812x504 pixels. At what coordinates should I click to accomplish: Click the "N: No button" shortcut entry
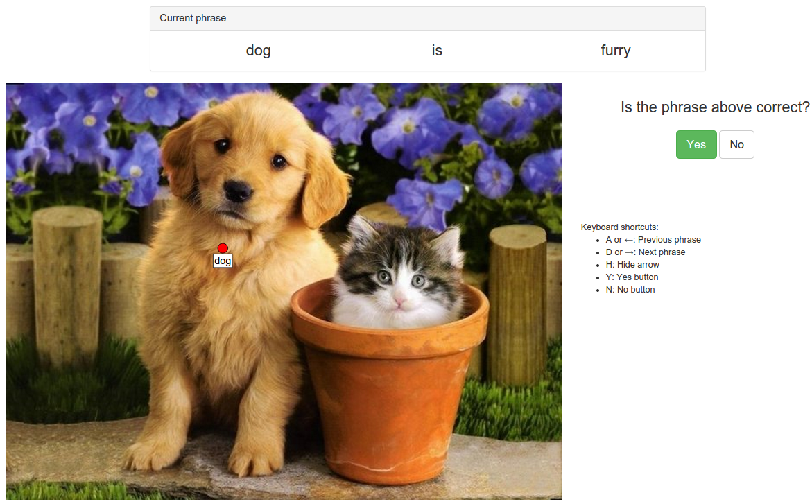pos(630,290)
